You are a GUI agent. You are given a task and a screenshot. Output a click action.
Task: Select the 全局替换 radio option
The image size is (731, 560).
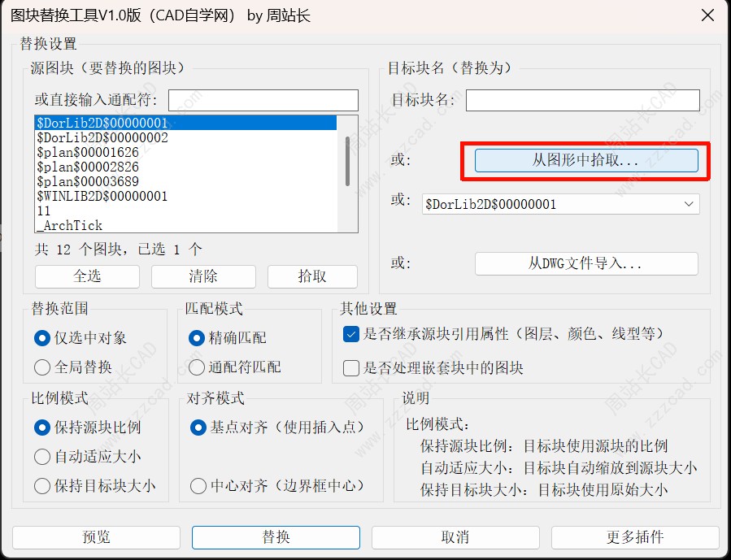point(42,367)
